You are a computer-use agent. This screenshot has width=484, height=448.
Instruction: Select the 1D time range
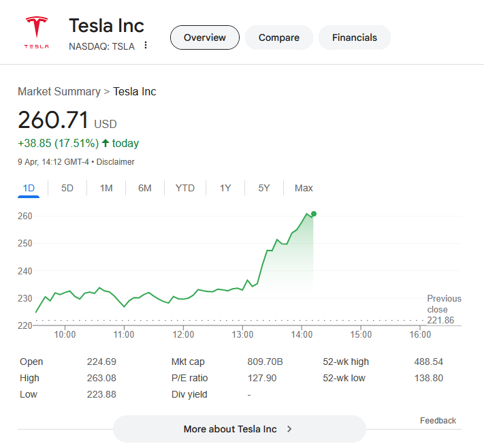pos(29,188)
